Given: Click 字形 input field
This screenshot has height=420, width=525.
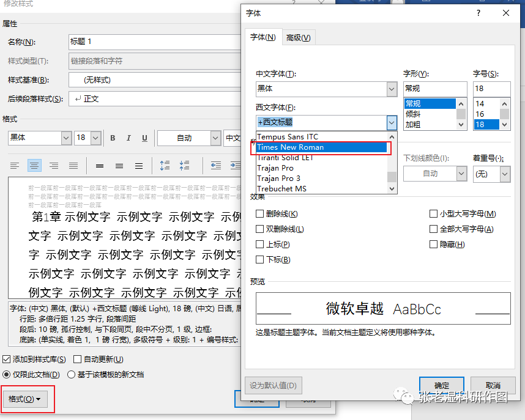Looking at the screenshot, I should [435, 89].
